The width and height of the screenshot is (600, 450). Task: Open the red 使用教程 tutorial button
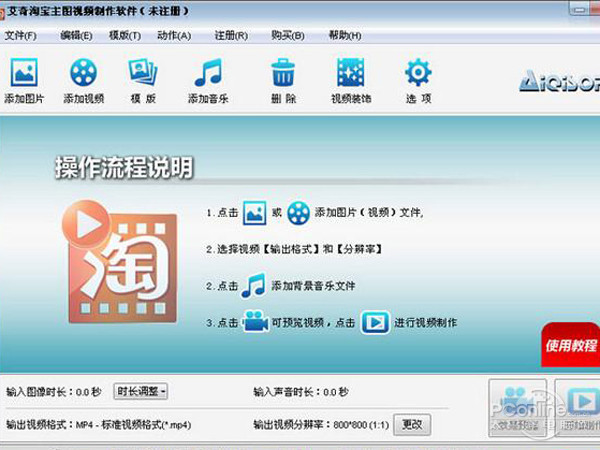tap(571, 345)
